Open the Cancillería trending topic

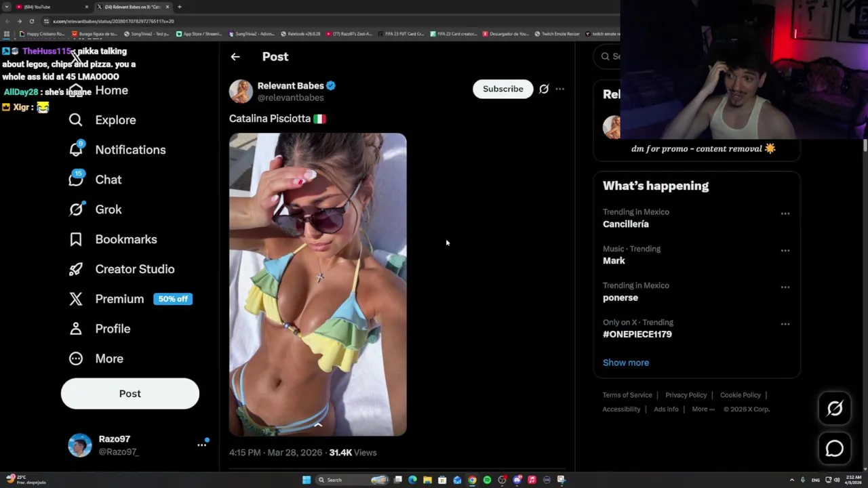[x=626, y=224]
